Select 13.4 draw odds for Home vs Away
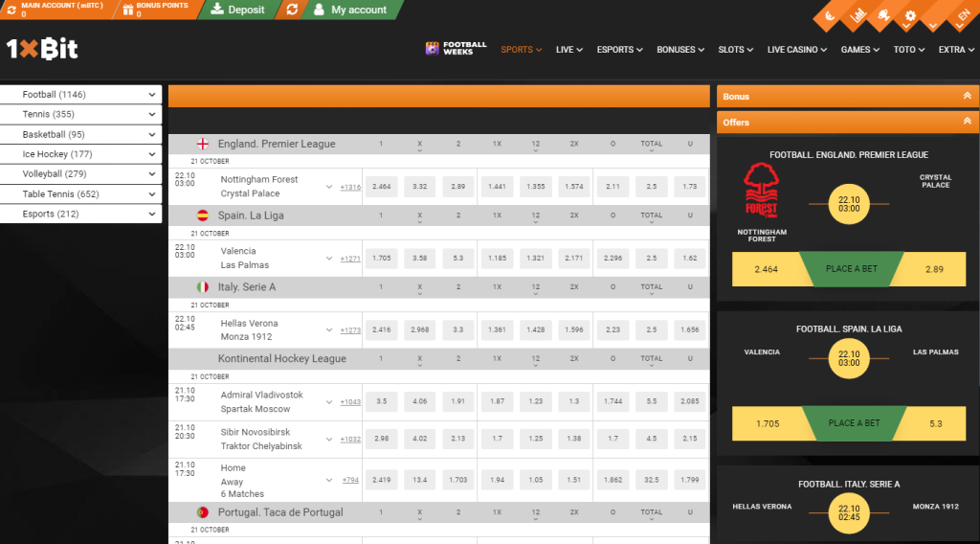The width and height of the screenshot is (980, 544). 420,480
